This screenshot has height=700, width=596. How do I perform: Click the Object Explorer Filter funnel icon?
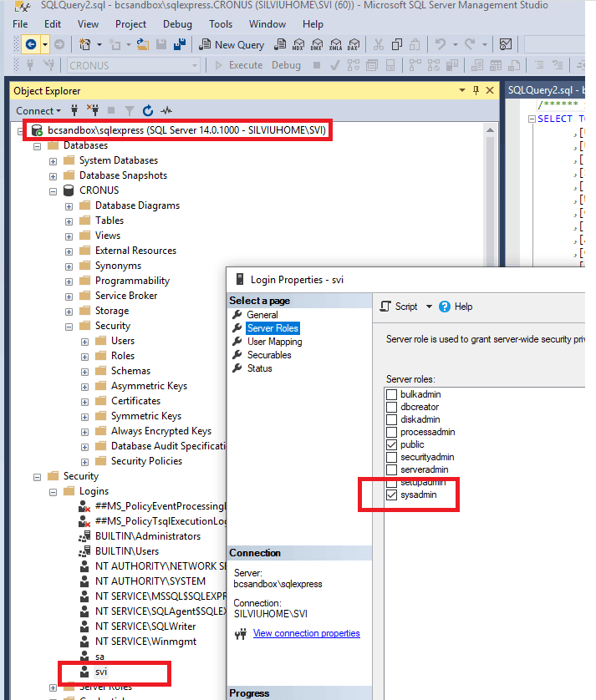coord(130,110)
